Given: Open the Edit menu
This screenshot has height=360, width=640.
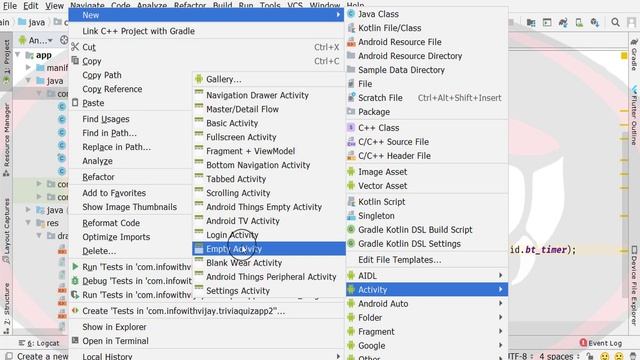Looking at the screenshot, I should click(31, 6).
